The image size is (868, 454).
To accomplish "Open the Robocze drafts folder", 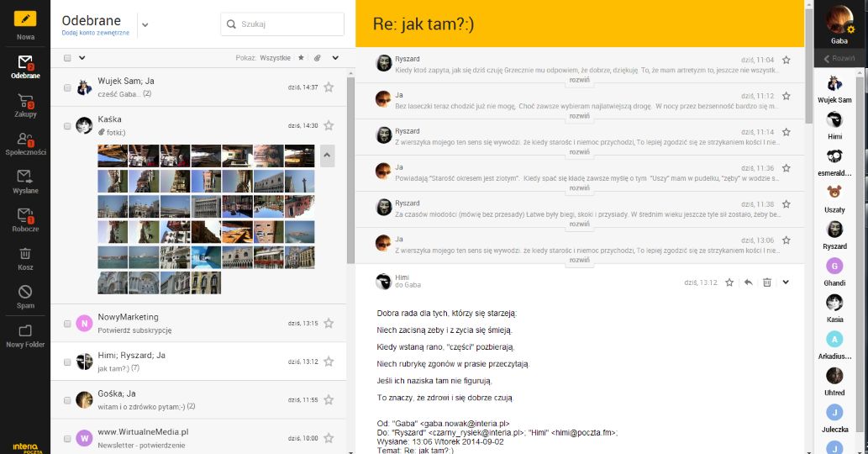I will 25,220.
